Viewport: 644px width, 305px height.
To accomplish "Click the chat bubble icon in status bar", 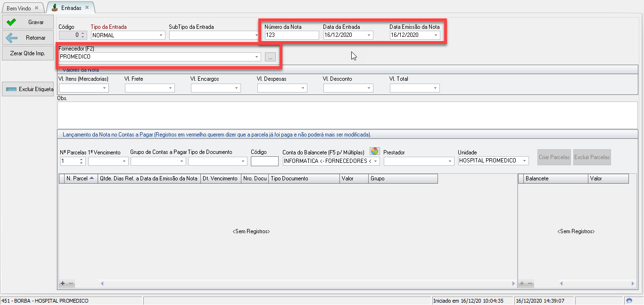I will point(629,301).
